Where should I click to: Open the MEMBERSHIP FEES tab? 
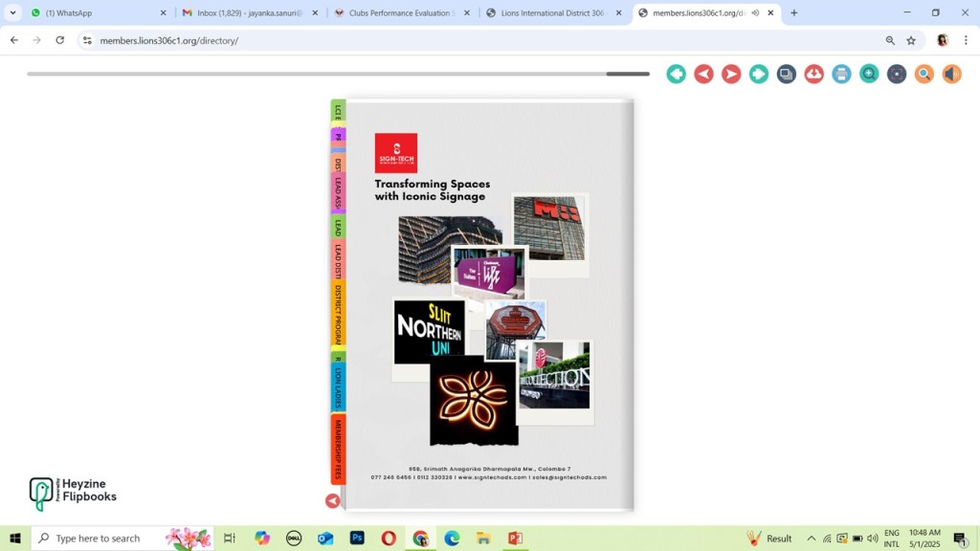[x=338, y=450]
